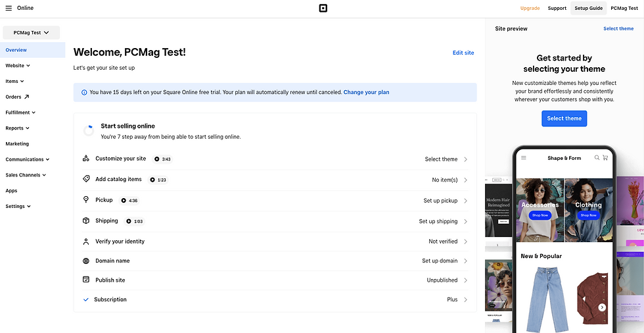Click the Start selling online progress ring

pyautogui.click(x=88, y=131)
